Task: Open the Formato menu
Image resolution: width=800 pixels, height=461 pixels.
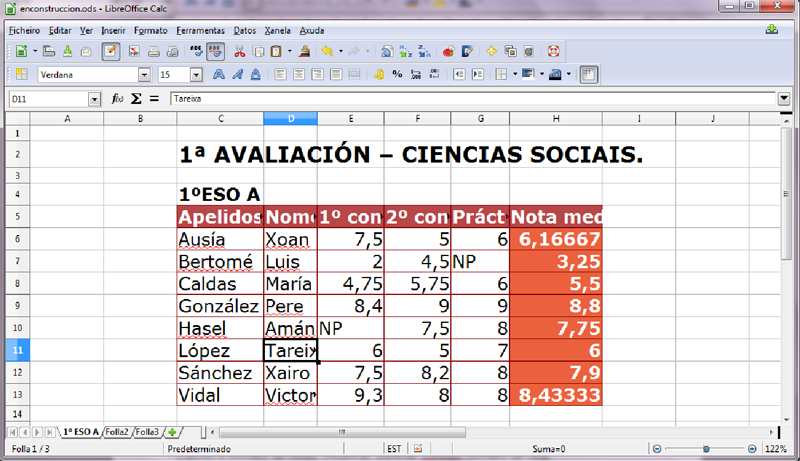Action: (150, 30)
